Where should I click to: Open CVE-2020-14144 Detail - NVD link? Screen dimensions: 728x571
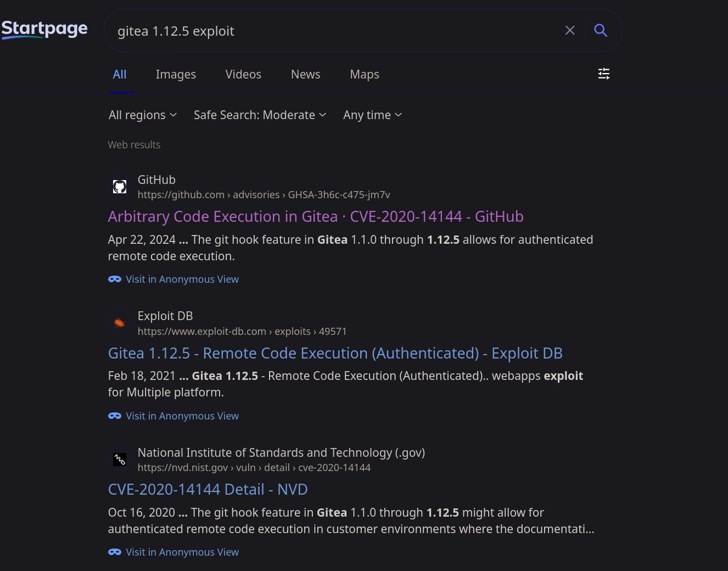[x=208, y=489]
